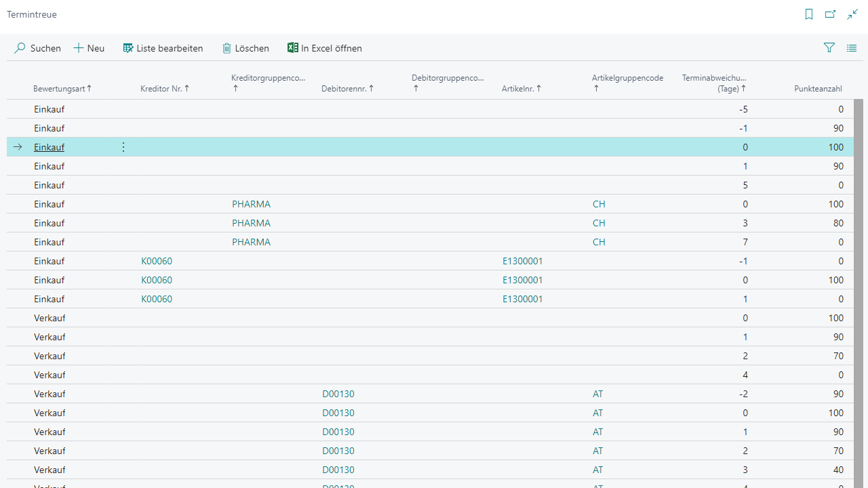Open selected underlined Einkauf link
The width and height of the screenshot is (868, 488).
pyautogui.click(x=50, y=147)
